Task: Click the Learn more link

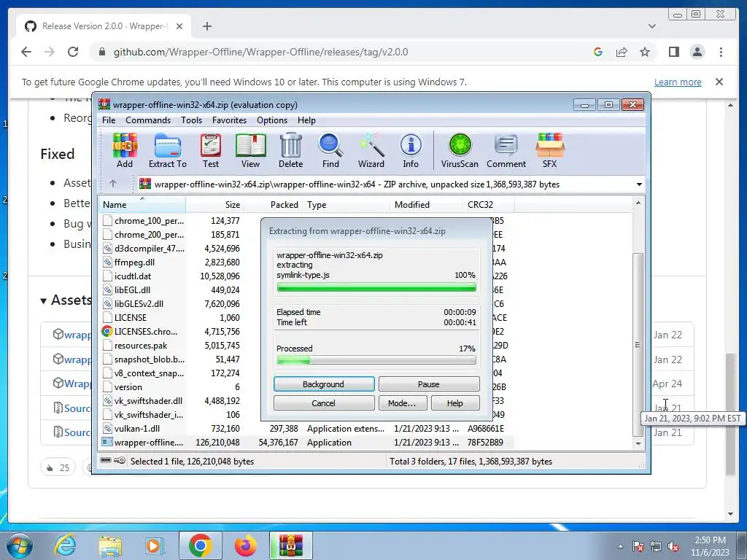Action: coord(678,82)
